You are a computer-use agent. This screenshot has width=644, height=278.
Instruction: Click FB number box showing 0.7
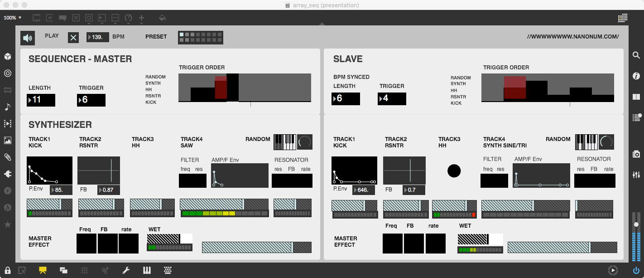[413, 190]
